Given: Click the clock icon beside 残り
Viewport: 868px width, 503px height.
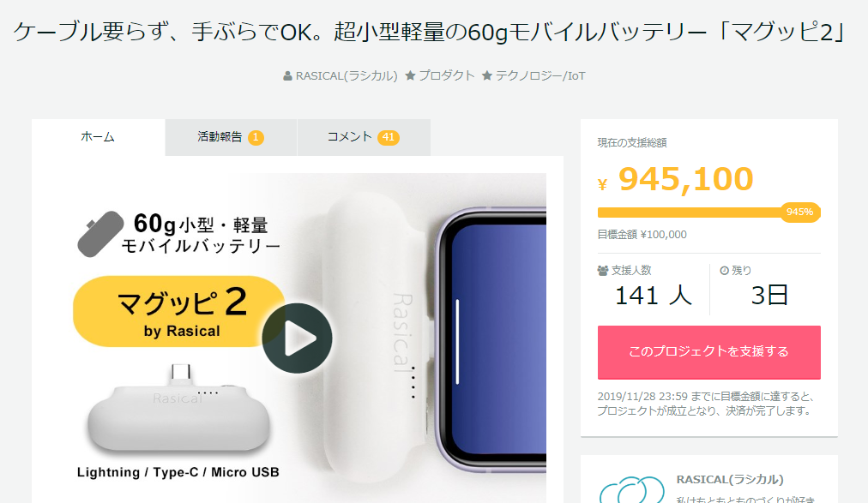Looking at the screenshot, I should [x=724, y=270].
